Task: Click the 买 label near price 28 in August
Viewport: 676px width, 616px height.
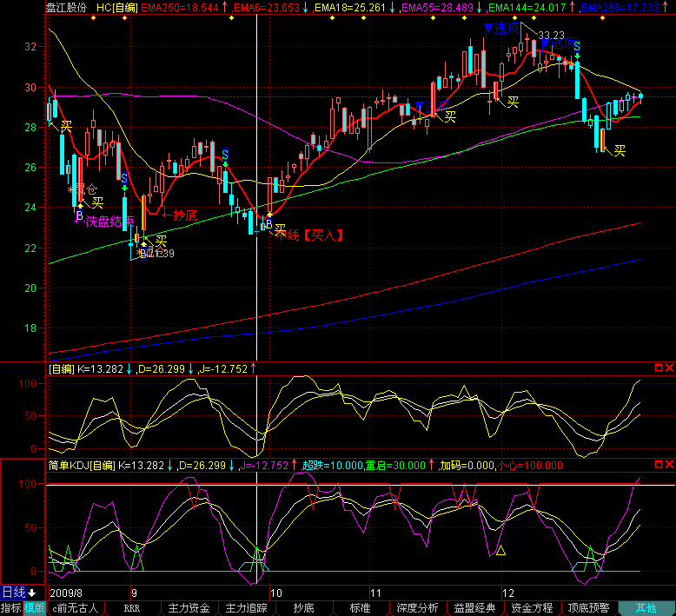Action: tap(66, 126)
